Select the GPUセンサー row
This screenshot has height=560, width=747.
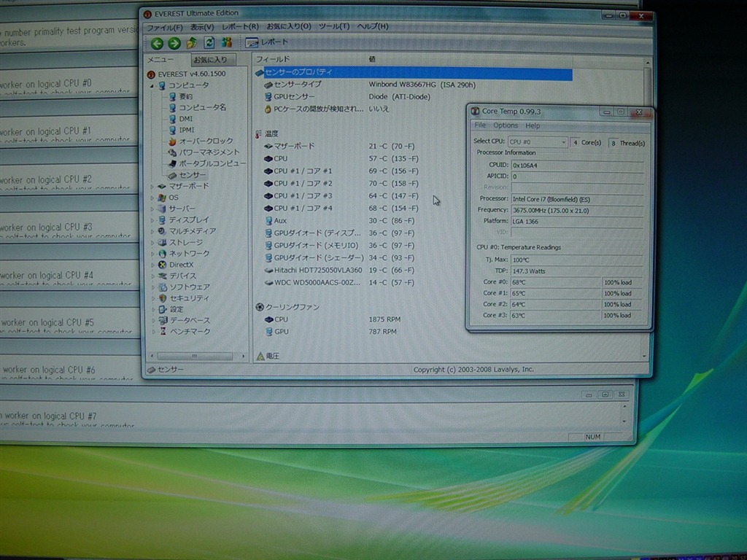pos(347,97)
